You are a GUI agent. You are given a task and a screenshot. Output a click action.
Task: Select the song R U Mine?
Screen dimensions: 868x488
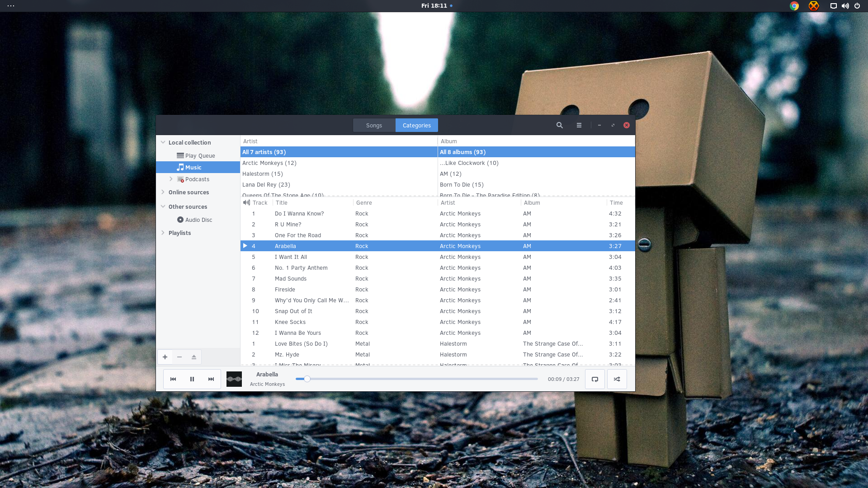[438, 224]
